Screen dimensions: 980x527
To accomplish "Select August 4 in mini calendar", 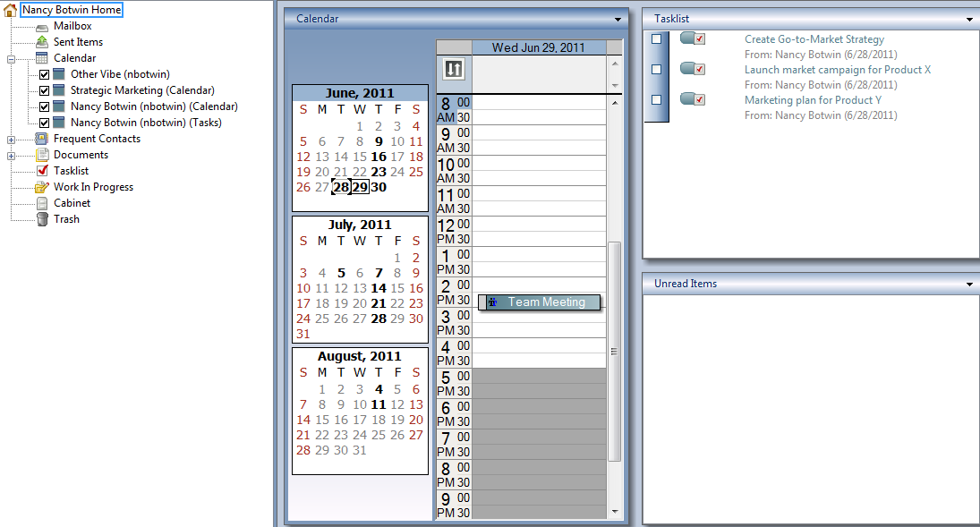I will tap(379, 389).
